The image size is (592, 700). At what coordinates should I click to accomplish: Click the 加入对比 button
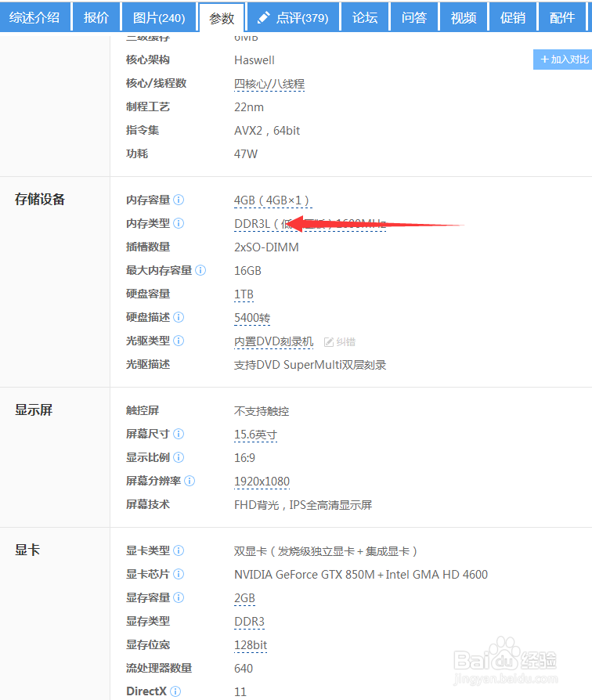pyautogui.click(x=562, y=60)
